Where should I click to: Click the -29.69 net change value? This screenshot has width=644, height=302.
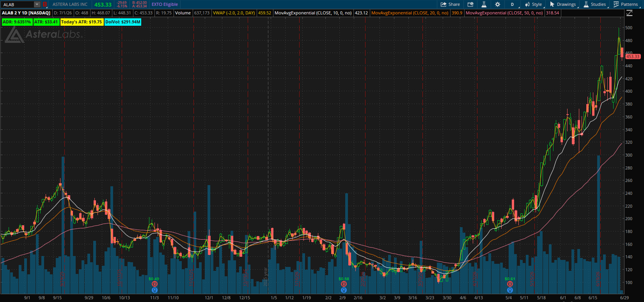[122, 2]
